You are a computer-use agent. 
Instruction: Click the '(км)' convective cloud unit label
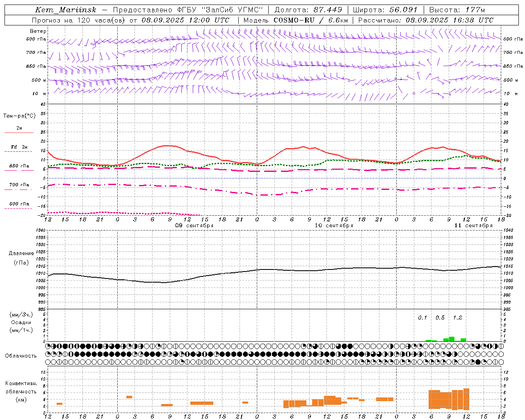pos(21,399)
